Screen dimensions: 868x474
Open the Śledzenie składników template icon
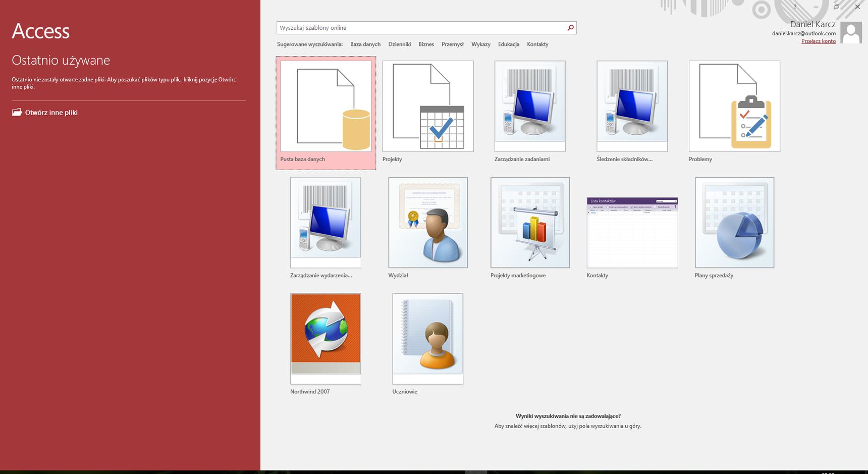tap(632, 107)
